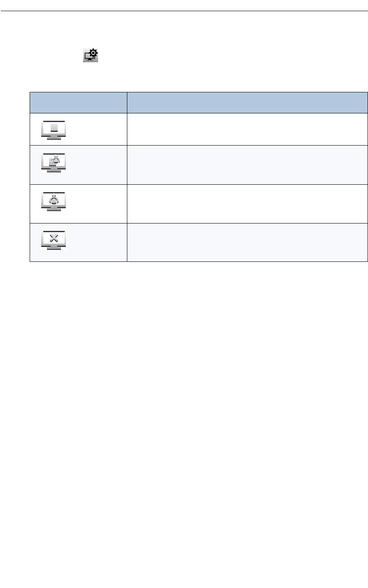Click the vertical divider between the table columns

coord(127,186)
